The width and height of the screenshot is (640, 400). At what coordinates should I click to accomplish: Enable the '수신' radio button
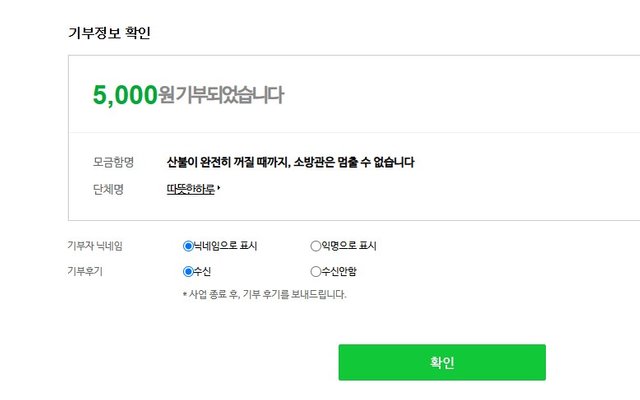coord(188,271)
